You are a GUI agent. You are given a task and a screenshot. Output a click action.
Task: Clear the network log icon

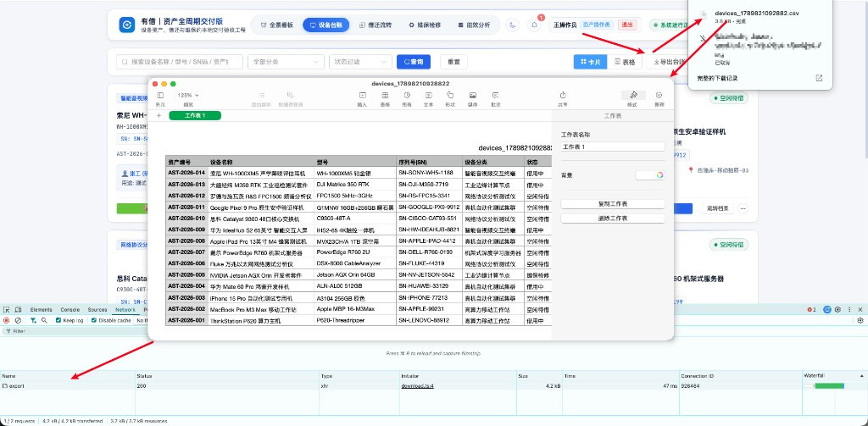[18, 320]
